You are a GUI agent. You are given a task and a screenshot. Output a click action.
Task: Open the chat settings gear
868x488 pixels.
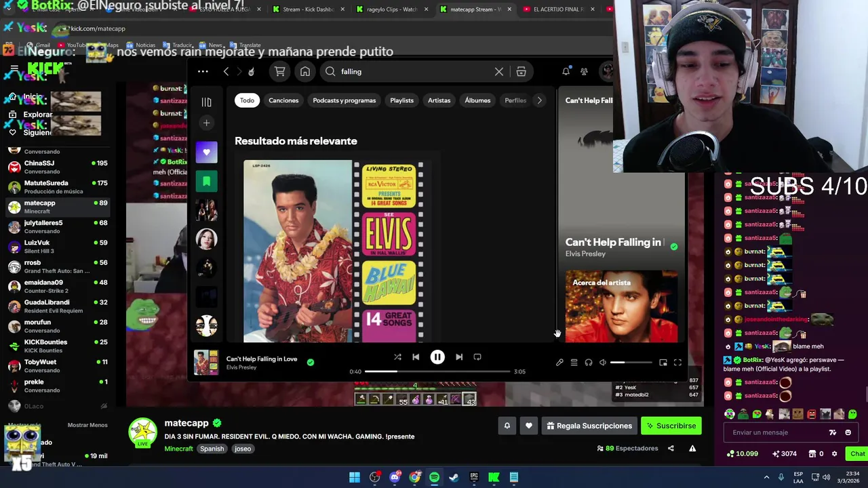click(x=834, y=453)
